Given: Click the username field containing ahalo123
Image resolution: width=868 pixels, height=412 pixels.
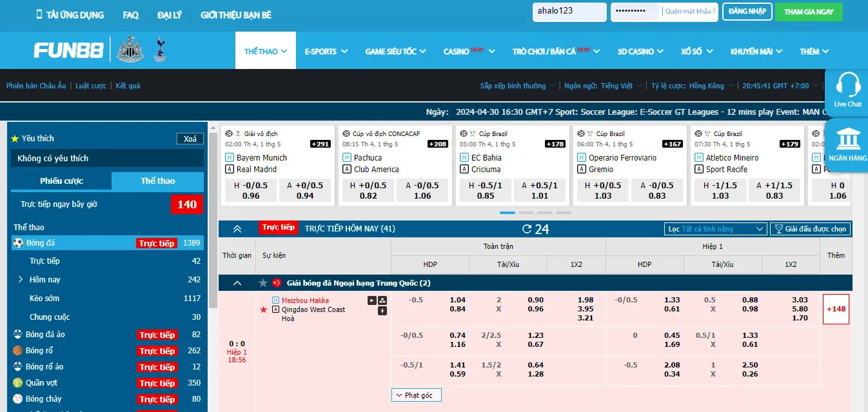Looking at the screenshot, I should tap(569, 12).
